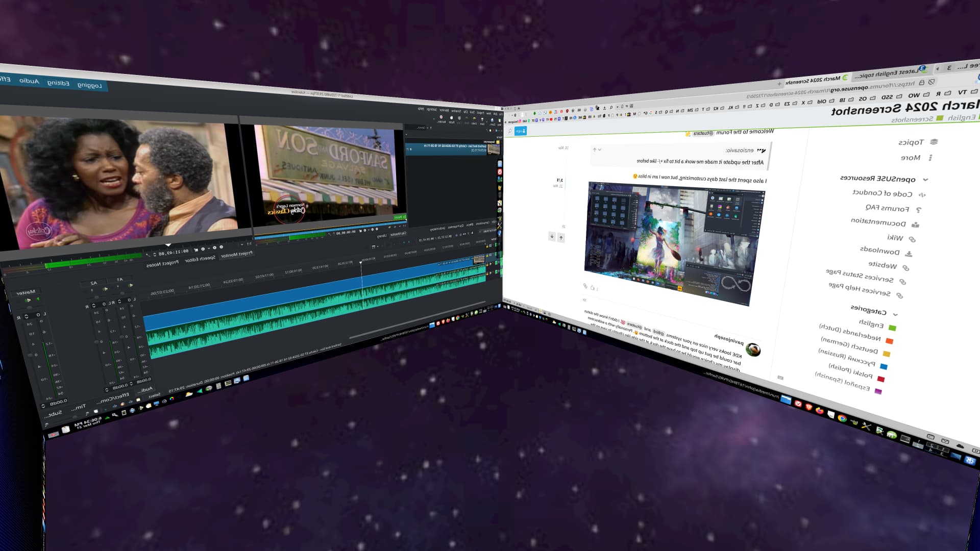Open the More kebab menu icon
Viewport: 980px width, 551px height.
[x=930, y=158]
